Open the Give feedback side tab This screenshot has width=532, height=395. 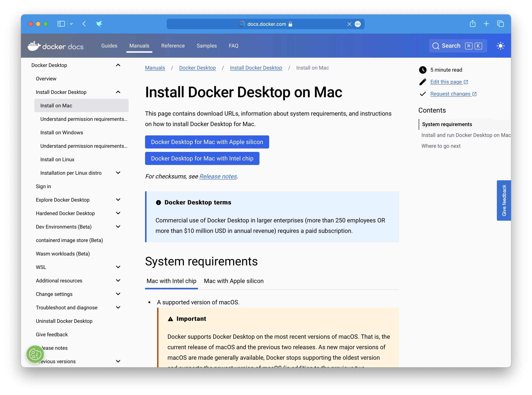pyautogui.click(x=504, y=200)
